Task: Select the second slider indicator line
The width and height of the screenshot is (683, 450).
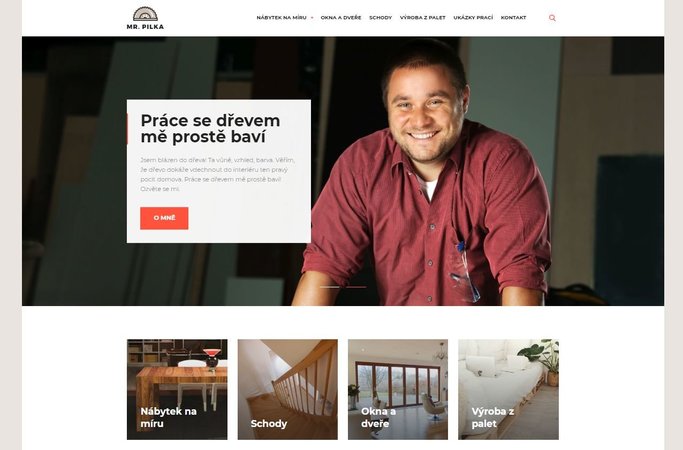Action: pos(356,287)
